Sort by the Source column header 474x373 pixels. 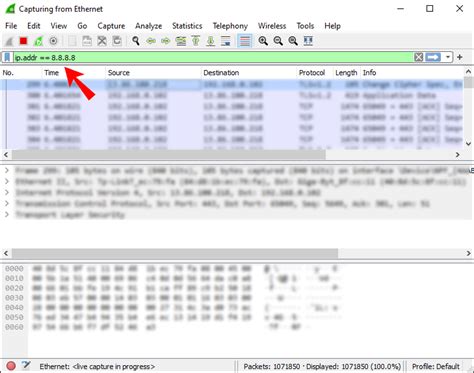[153, 73]
